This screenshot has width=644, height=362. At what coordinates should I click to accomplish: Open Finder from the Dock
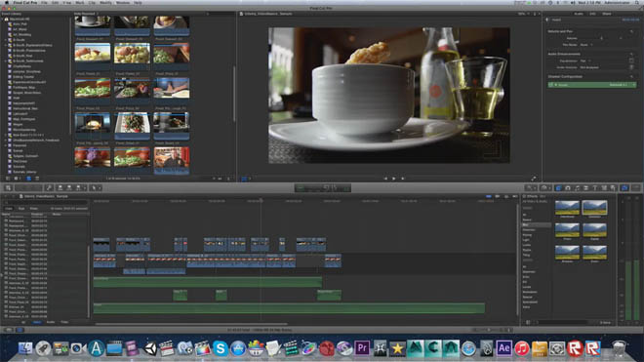pos(25,348)
